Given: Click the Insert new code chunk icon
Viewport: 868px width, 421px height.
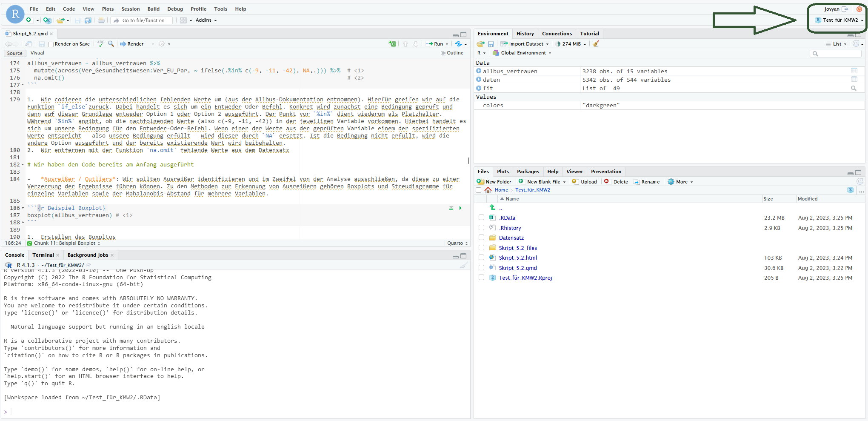Looking at the screenshot, I should point(392,44).
